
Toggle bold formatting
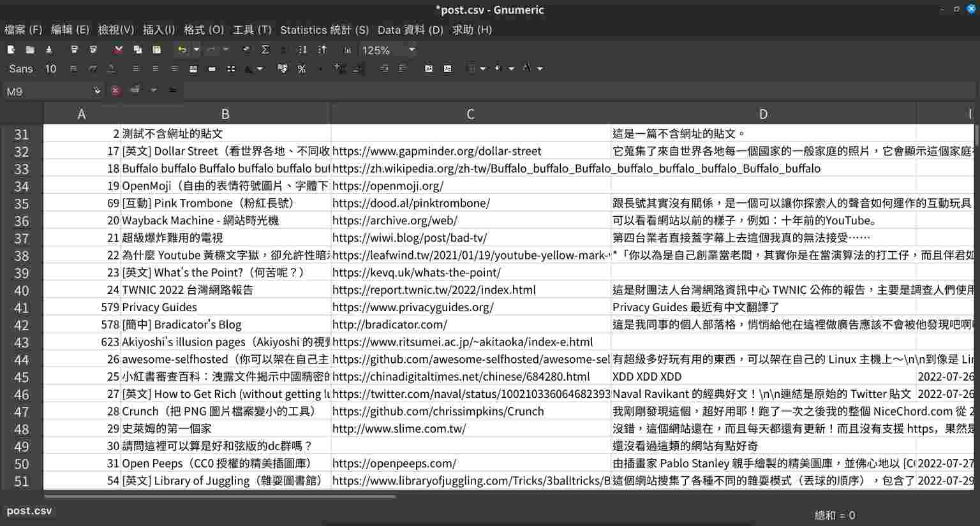tap(73, 69)
